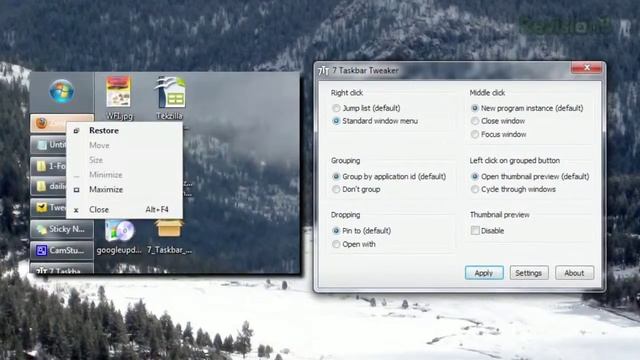Screen dimensions: 640x360
Task: Choose Close in the context menu
Action: (124, 209)
